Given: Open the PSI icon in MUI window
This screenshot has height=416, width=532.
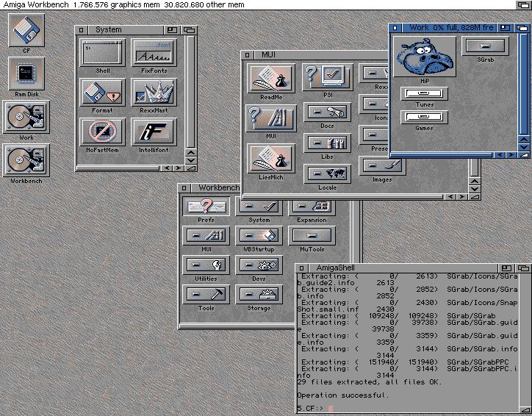Looking at the screenshot, I should pos(327,77).
